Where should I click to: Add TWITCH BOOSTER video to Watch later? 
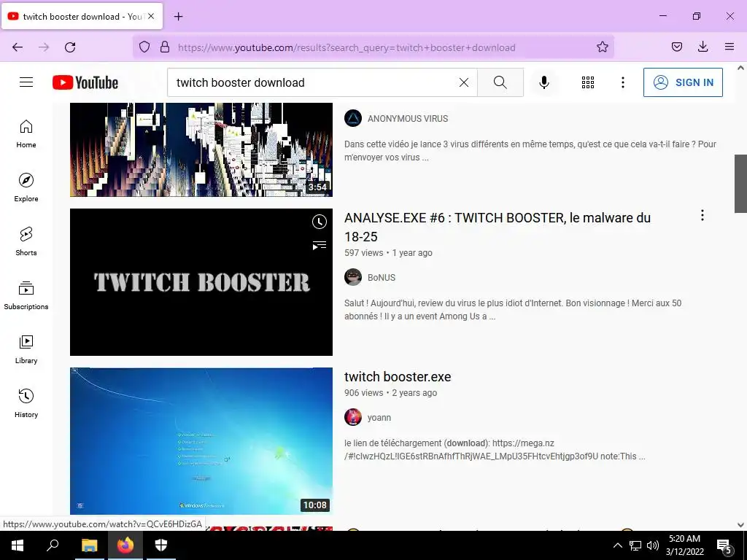320,222
